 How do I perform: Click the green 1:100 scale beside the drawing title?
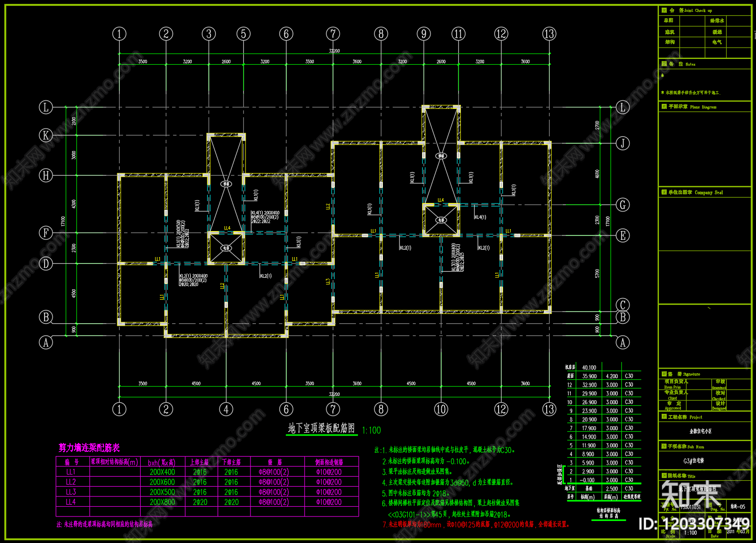371,430
